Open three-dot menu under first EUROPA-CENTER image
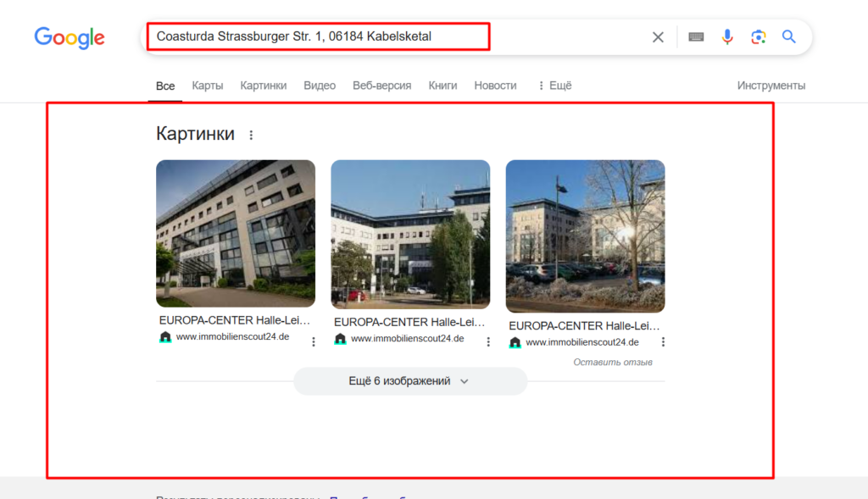868x499 pixels. 314,342
